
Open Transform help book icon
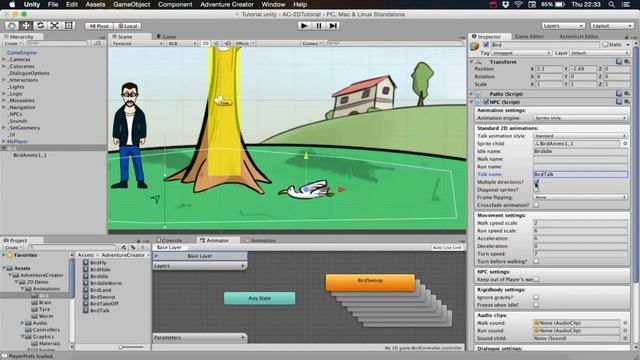tap(619, 62)
